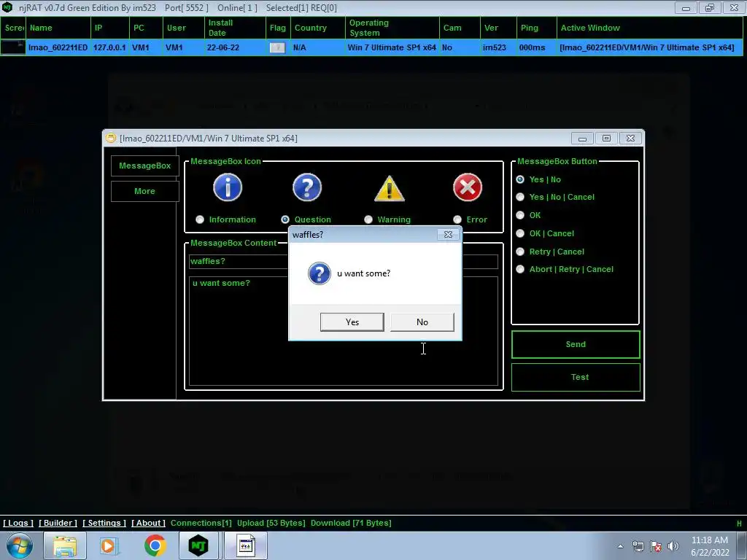Click No in the waffles? dialog
Viewport: 747px width, 560px height.
422,322
